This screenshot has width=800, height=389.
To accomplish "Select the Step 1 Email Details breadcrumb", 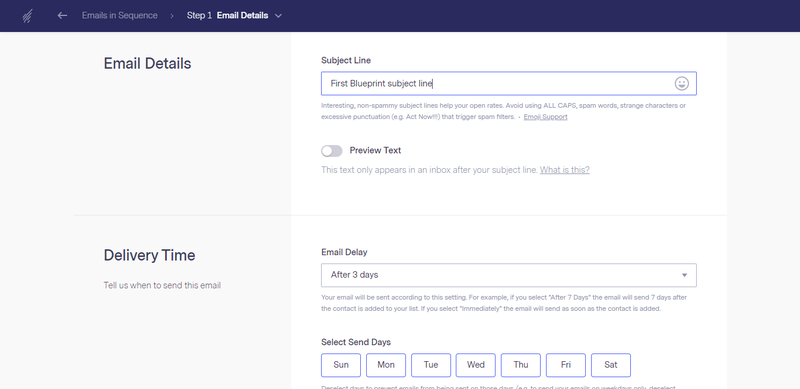I will click(228, 15).
